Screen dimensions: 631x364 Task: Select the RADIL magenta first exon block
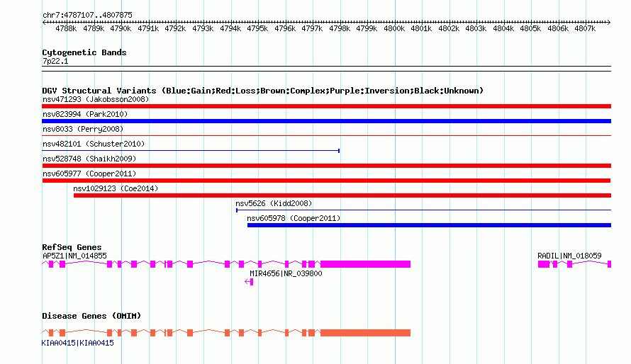[x=544, y=264]
